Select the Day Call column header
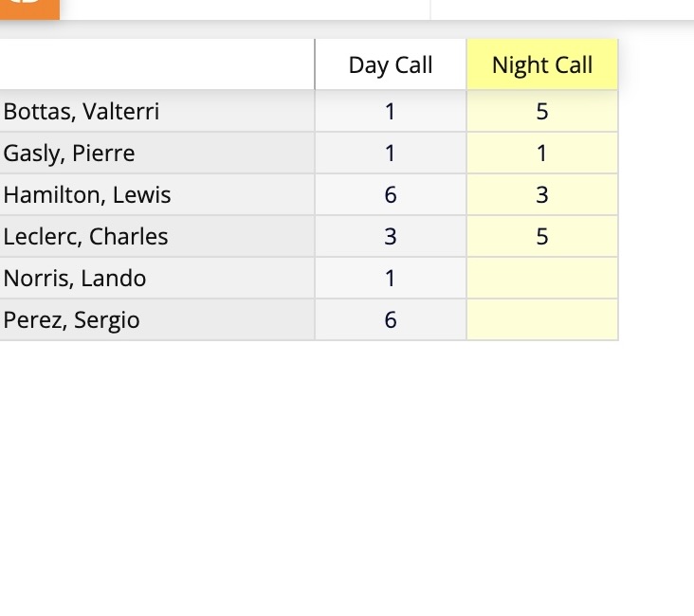 coord(391,64)
